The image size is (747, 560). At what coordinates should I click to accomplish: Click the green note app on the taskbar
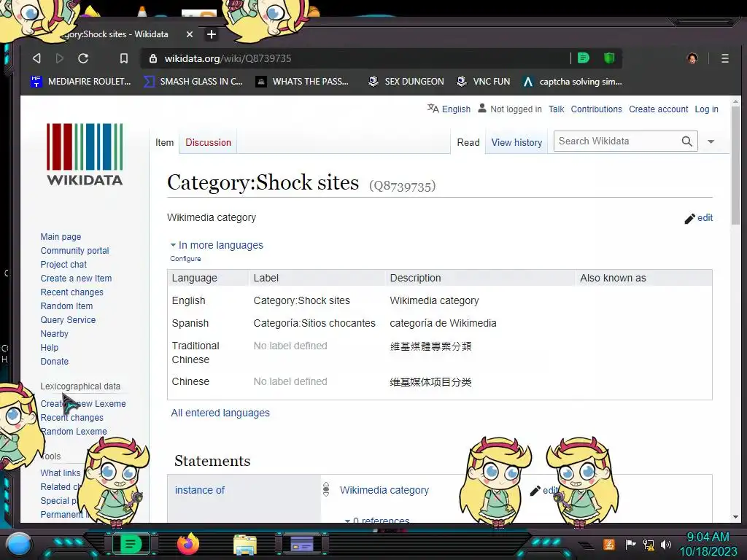pyautogui.click(x=131, y=544)
